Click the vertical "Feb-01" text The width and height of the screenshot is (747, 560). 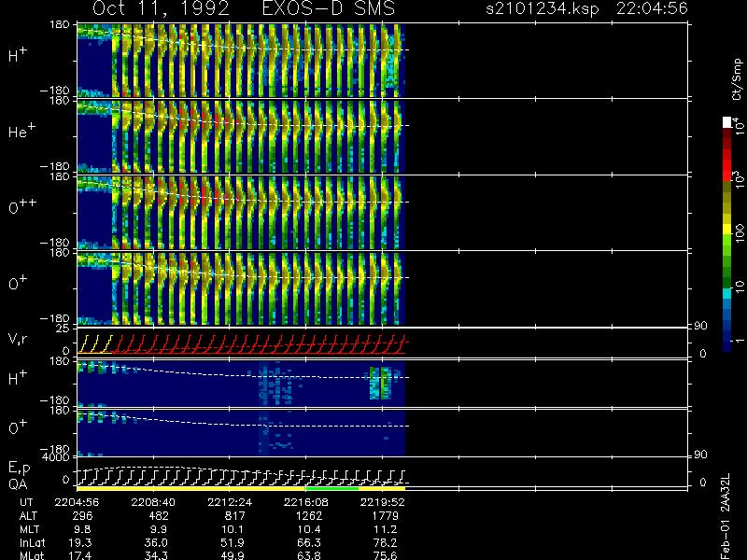click(726, 539)
